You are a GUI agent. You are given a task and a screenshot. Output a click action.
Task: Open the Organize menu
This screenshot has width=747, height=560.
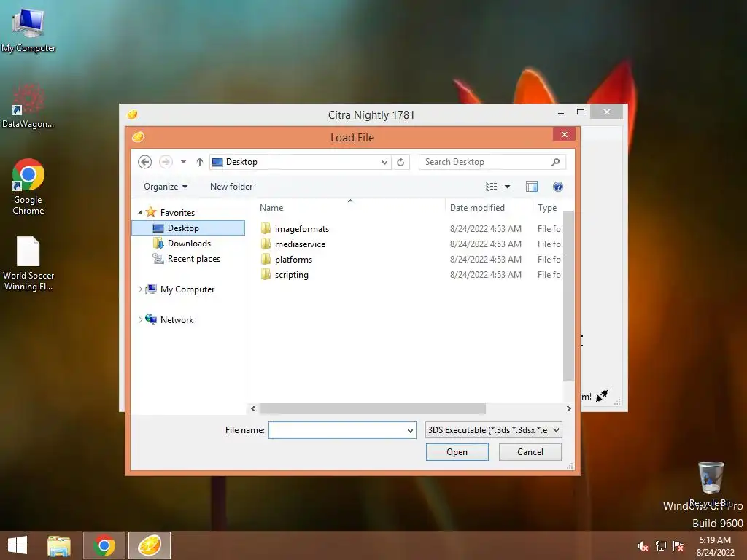(x=166, y=187)
